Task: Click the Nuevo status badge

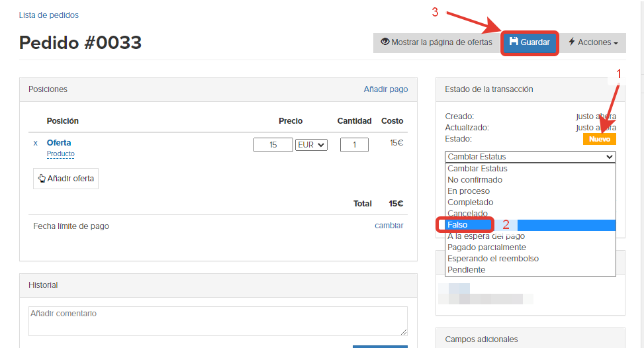Action: click(599, 139)
